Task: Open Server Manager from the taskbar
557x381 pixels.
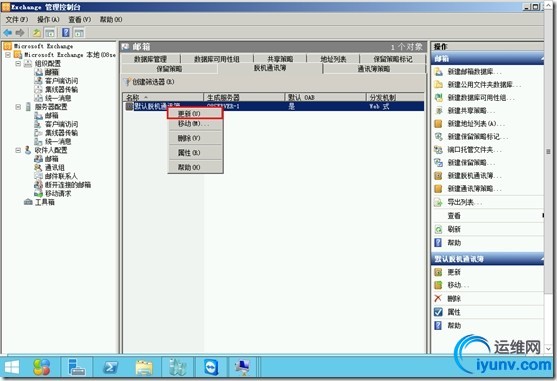Action: [x=77, y=367]
